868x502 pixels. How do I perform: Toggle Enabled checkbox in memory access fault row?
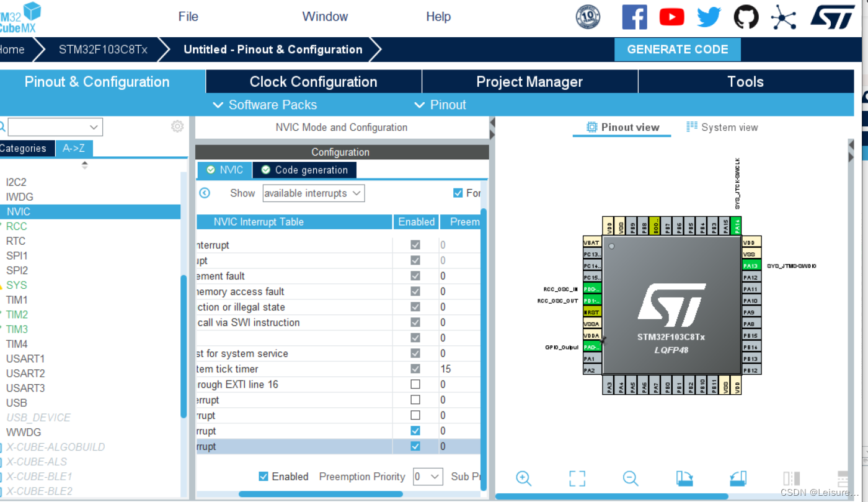[415, 291]
